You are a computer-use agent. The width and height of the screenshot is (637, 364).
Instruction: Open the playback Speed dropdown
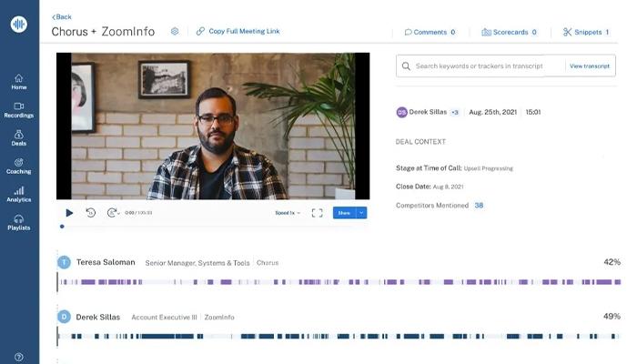pos(288,213)
